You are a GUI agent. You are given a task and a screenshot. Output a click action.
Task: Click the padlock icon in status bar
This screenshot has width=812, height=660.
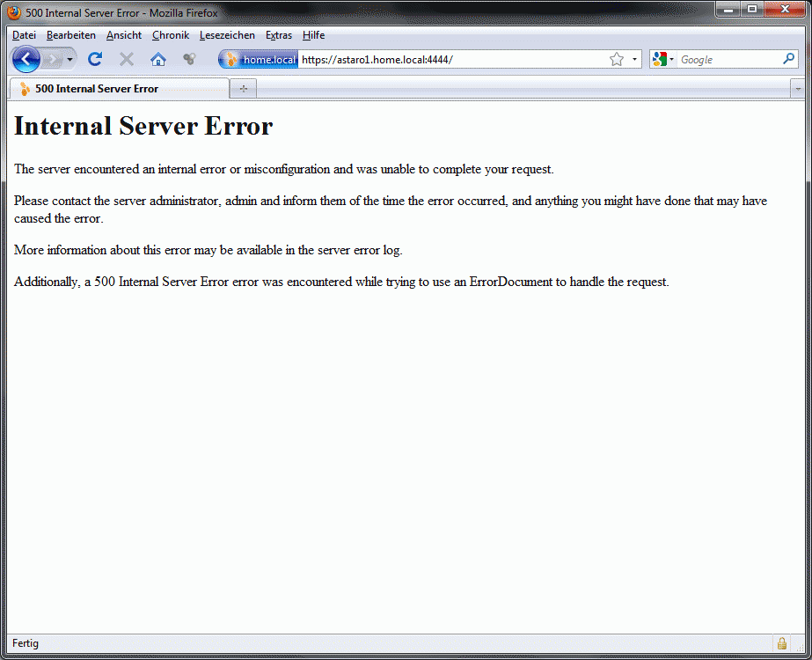(781, 643)
